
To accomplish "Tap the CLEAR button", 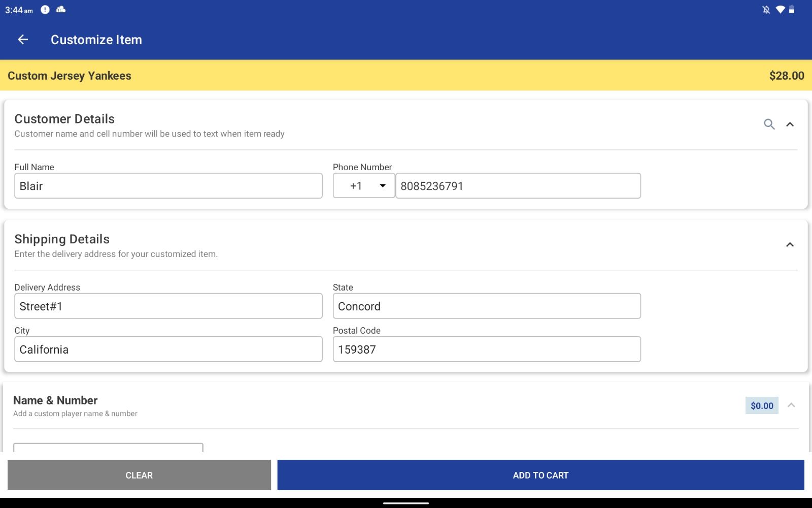I will pos(139,475).
